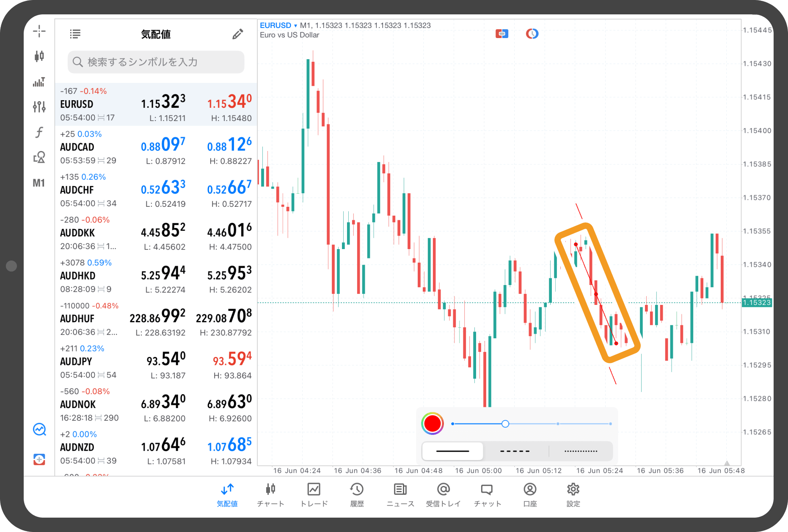The image size is (788, 532).
Task: Open chart settings sliders icon
Action: [39, 107]
